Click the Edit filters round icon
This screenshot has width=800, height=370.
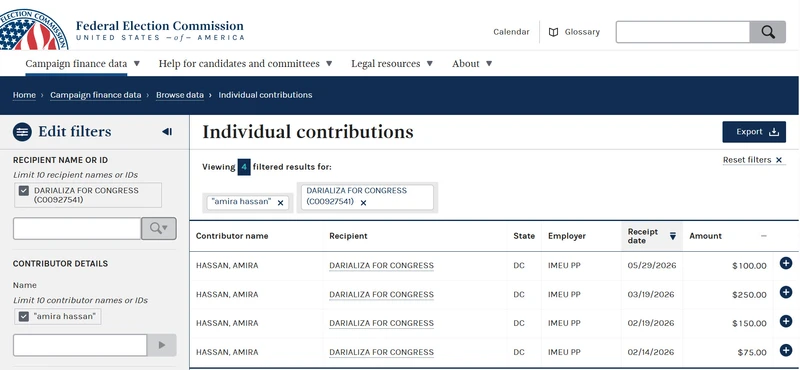click(x=22, y=132)
